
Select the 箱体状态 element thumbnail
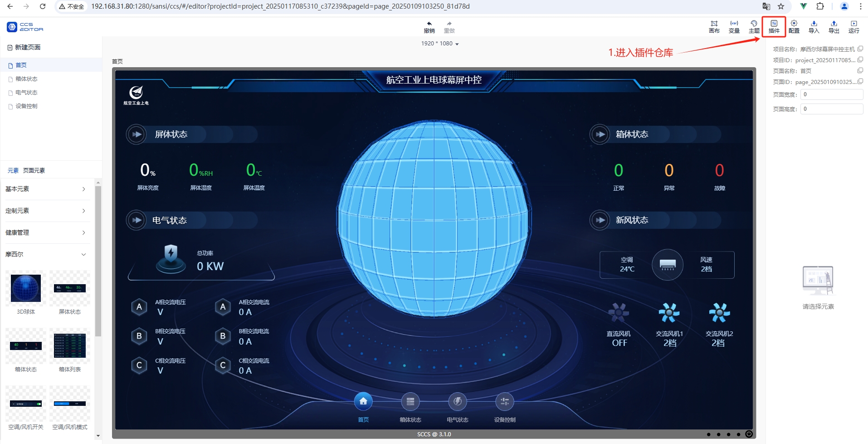[x=26, y=346]
